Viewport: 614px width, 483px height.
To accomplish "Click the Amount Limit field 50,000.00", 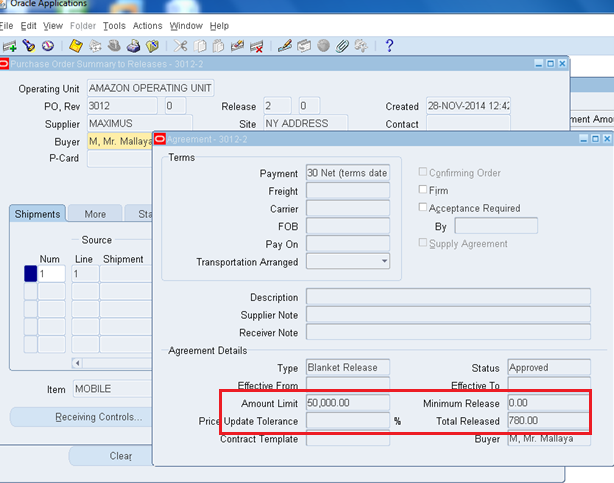I will tap(348, 403).
